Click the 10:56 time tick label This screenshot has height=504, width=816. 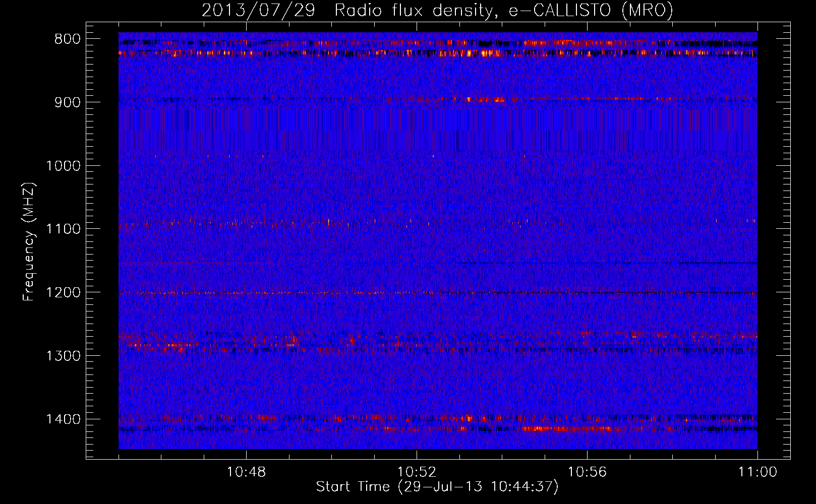coord(587,472)
